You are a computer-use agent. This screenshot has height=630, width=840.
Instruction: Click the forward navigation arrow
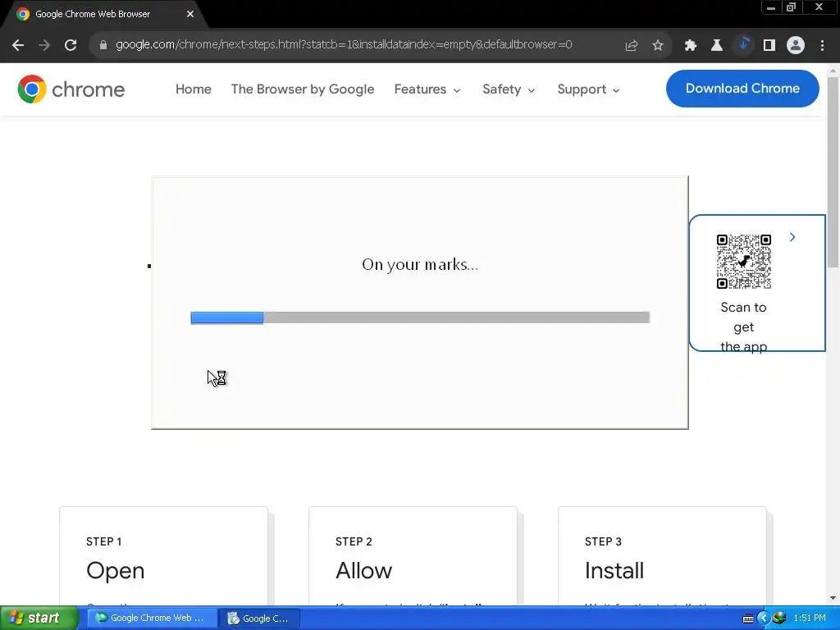pyautogui.click(x=44, y=45)
